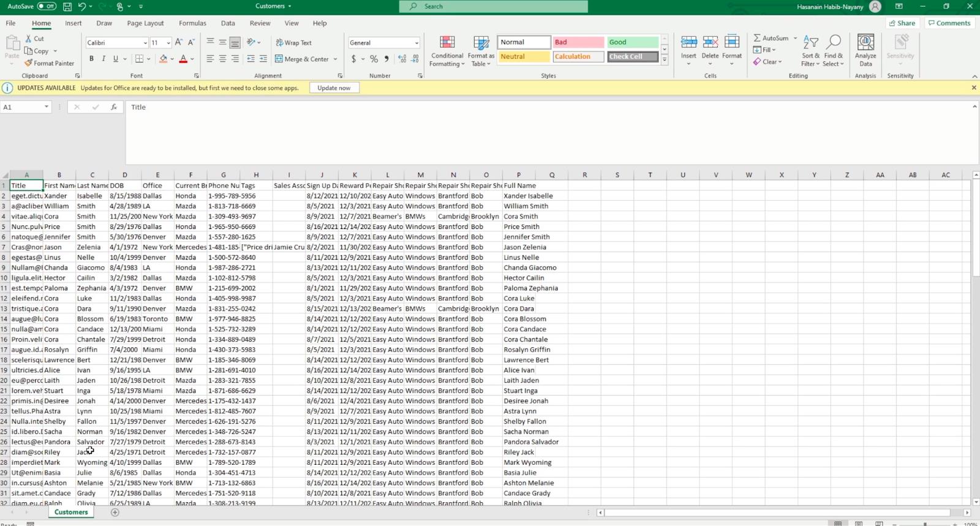Open the cell Format menu icon
Image resolution: width=980 pixels, height=526 pixels.
tap(732, 42)
